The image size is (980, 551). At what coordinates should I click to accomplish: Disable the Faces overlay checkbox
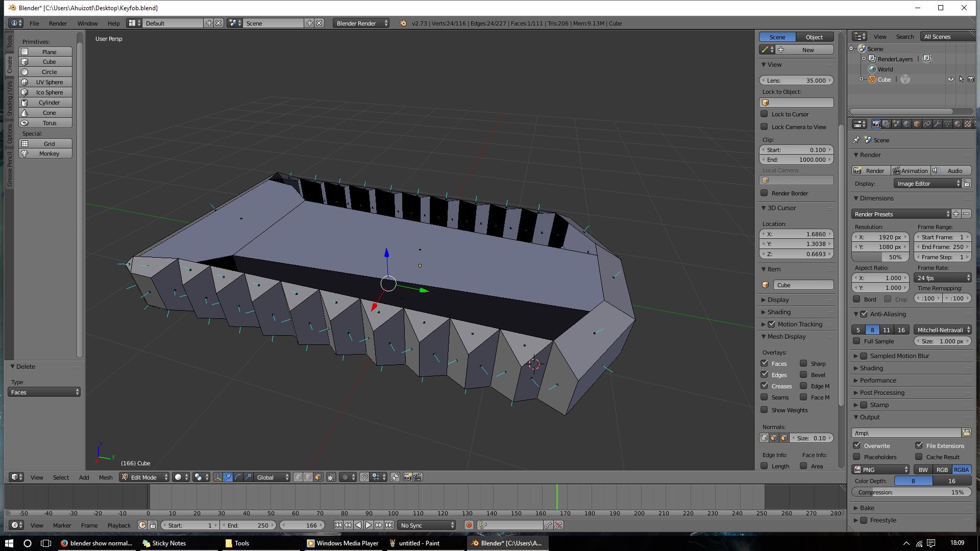(x=764, y=363)
